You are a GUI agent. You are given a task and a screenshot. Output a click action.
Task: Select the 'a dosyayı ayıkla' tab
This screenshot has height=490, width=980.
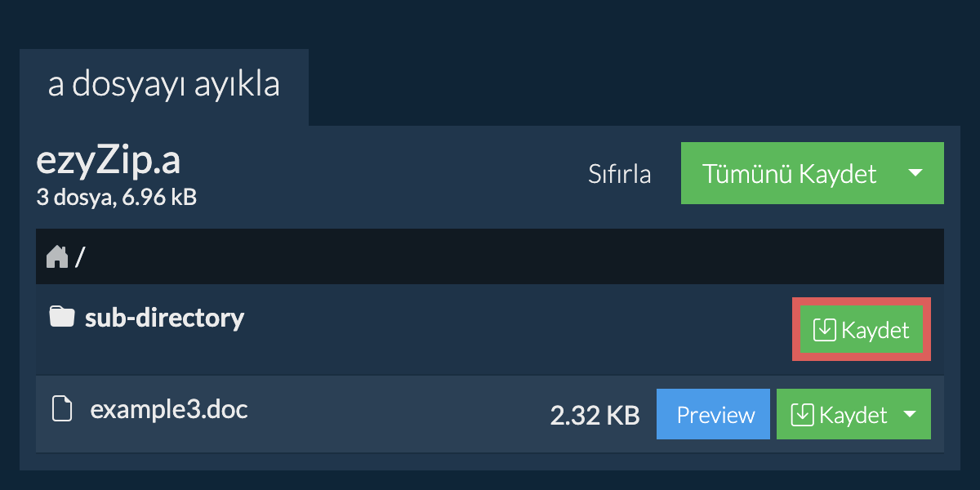pos(164,86)
